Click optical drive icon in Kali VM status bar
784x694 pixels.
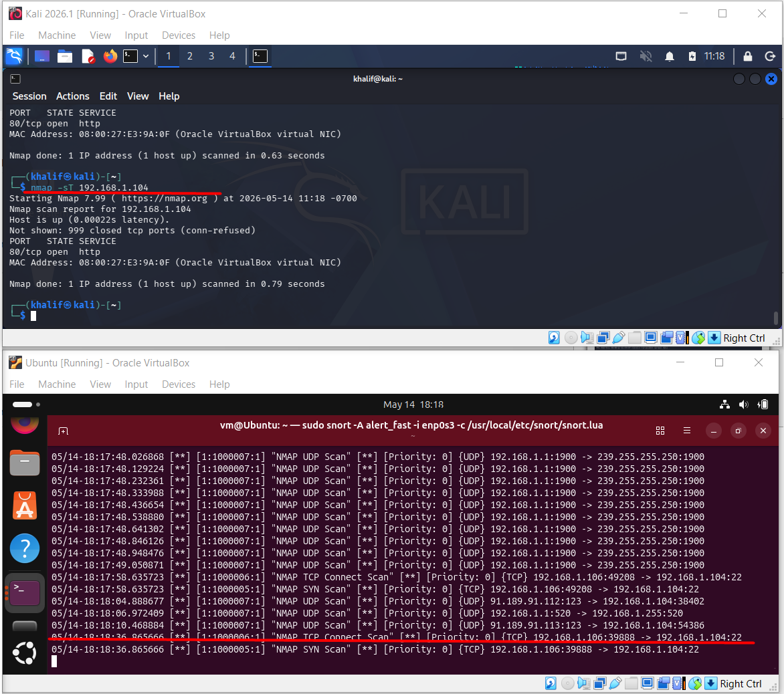(571, 338)
